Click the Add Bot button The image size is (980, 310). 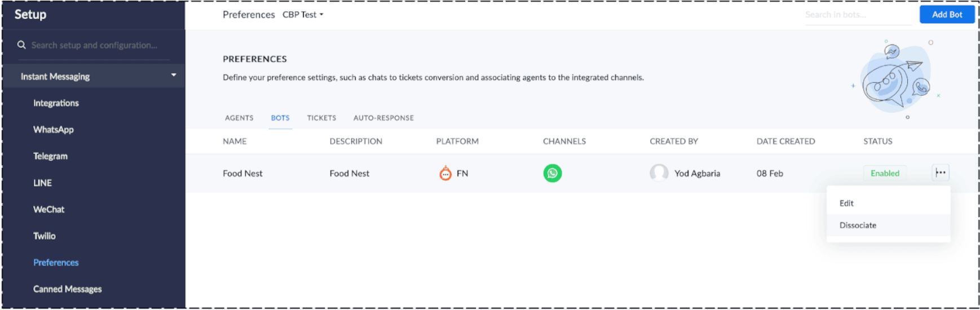(x=947, y=15)
